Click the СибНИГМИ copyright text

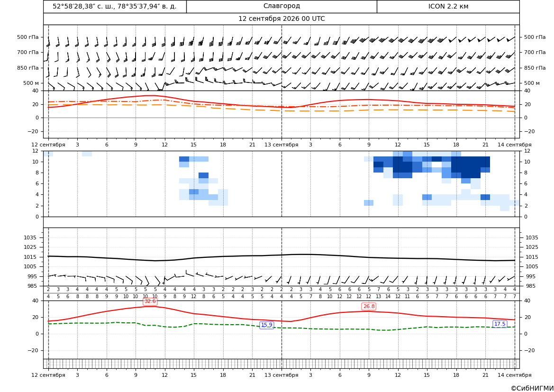tap(532, 388)
